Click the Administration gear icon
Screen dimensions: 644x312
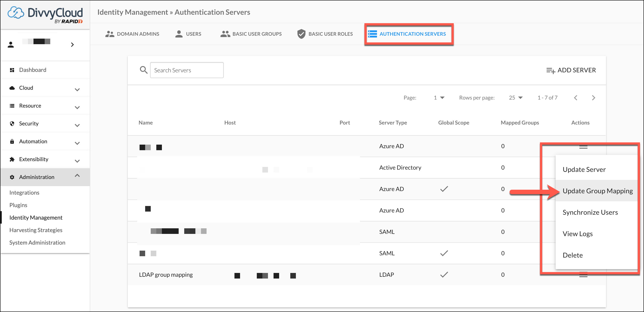pyautogui.click(x=12, y=177)
